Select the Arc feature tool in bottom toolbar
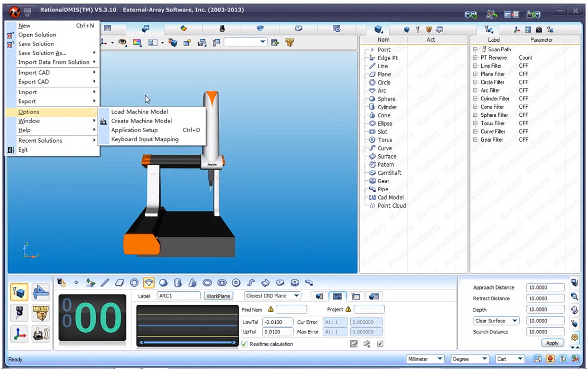Viewport: 588px width, 372px height. point(149,283)
